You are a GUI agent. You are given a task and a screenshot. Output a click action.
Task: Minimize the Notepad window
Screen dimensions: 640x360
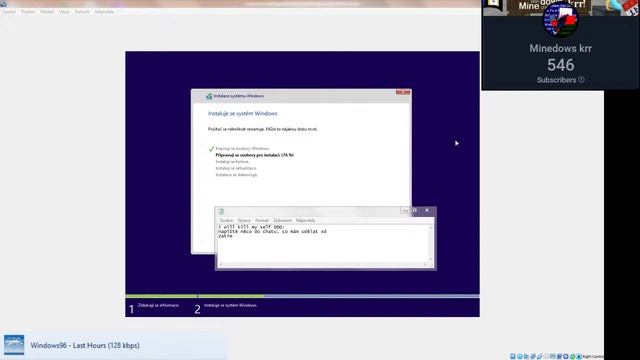point(404,211)
